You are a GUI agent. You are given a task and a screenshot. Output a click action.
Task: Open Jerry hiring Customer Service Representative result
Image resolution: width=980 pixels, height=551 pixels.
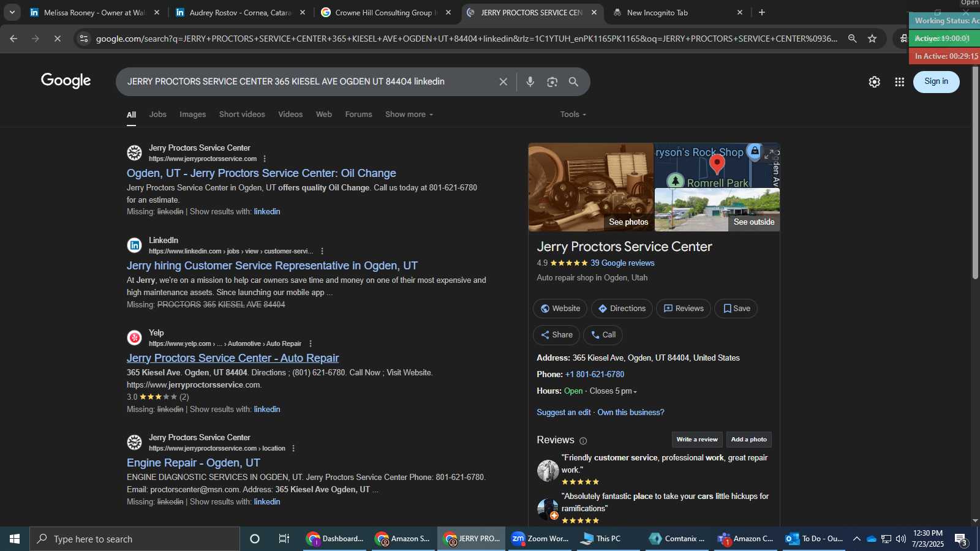point(272,266)
